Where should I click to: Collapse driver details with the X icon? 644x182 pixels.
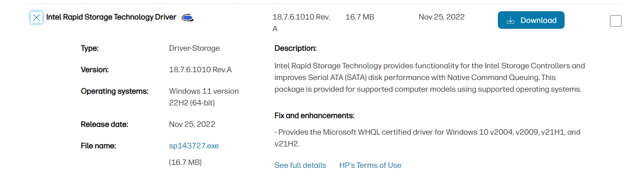pyautogui.click(x=37, y=18)
